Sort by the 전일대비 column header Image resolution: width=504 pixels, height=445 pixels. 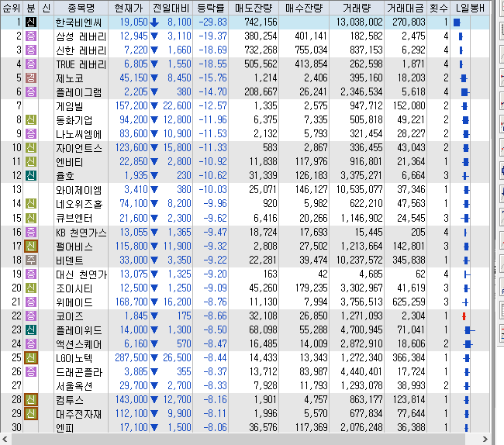click(x=171, y=8)
